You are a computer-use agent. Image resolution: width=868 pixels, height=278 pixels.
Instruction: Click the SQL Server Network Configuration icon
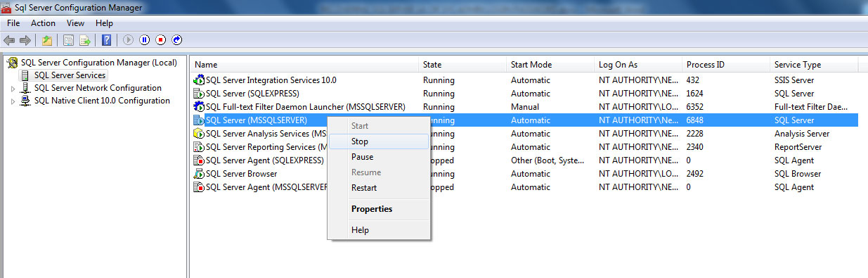pos(26,88)
